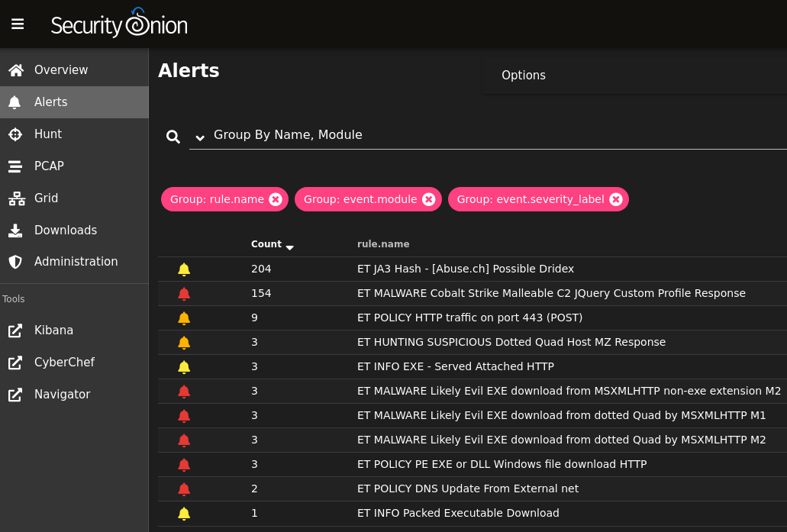The width and height of the screenshot is (787, 532).
Task: Acknowledge the EXE Served Attached HTTP bell
Action: (x=184, y=367)
